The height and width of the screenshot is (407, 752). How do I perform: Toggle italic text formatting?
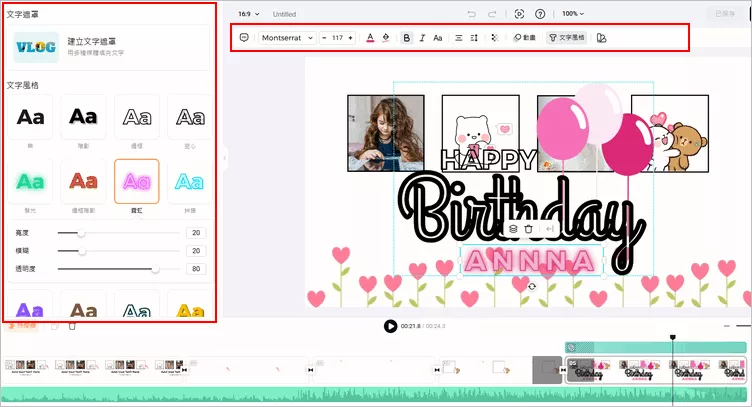[422, 38]
